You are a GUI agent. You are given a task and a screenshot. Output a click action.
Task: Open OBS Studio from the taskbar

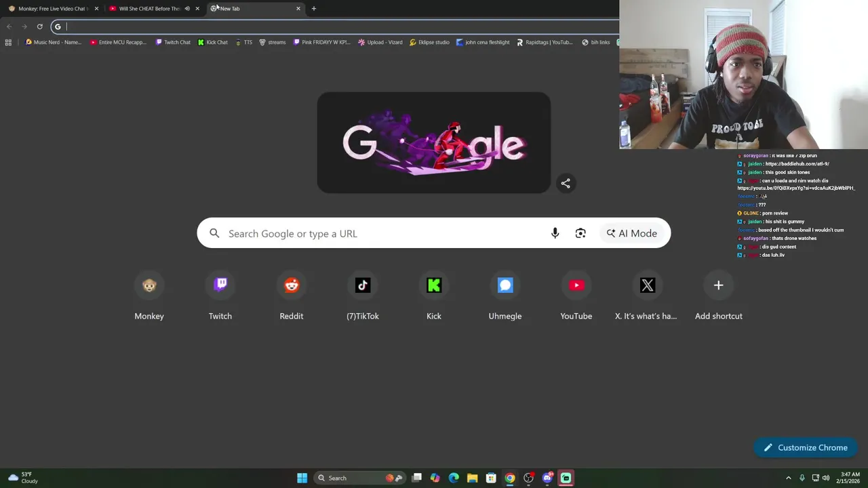(528, 478)
